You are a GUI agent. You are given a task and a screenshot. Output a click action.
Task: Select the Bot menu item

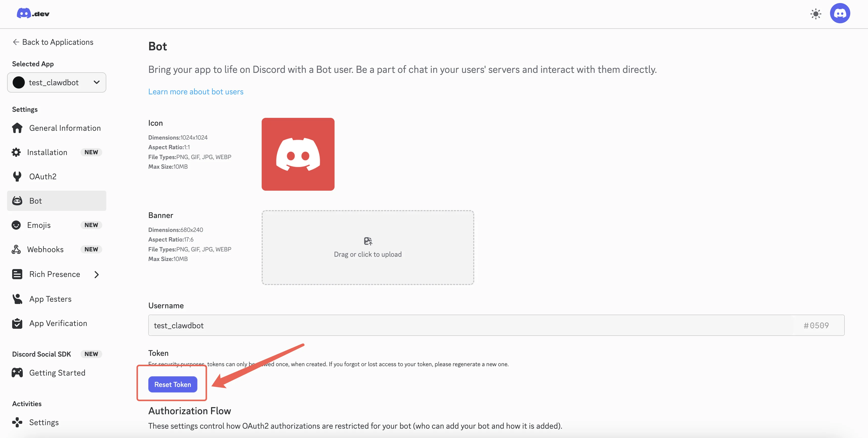[x=57, y=201]
